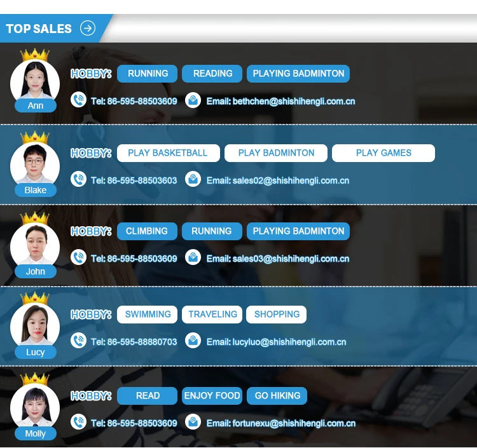Click the Ann name label
The image size is (477, 448).
point(36,105)
